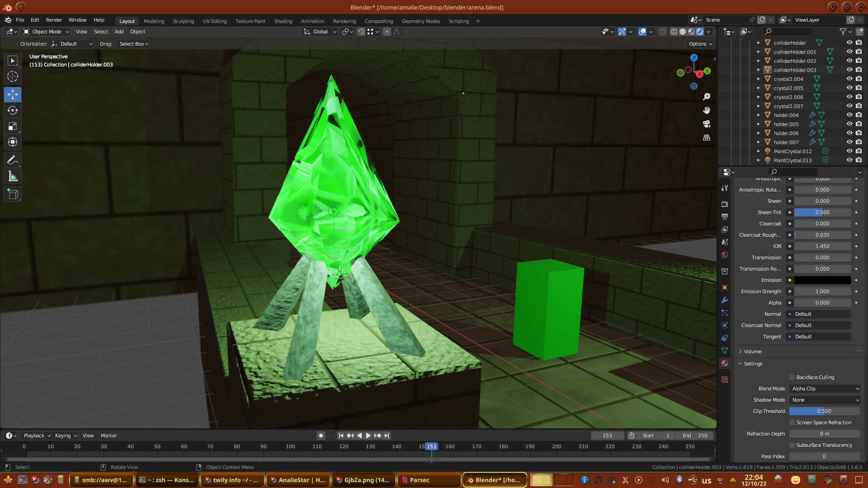Open the Blend Mode dropdown
This screenshot has width=868, height=488.
(825, 389)
